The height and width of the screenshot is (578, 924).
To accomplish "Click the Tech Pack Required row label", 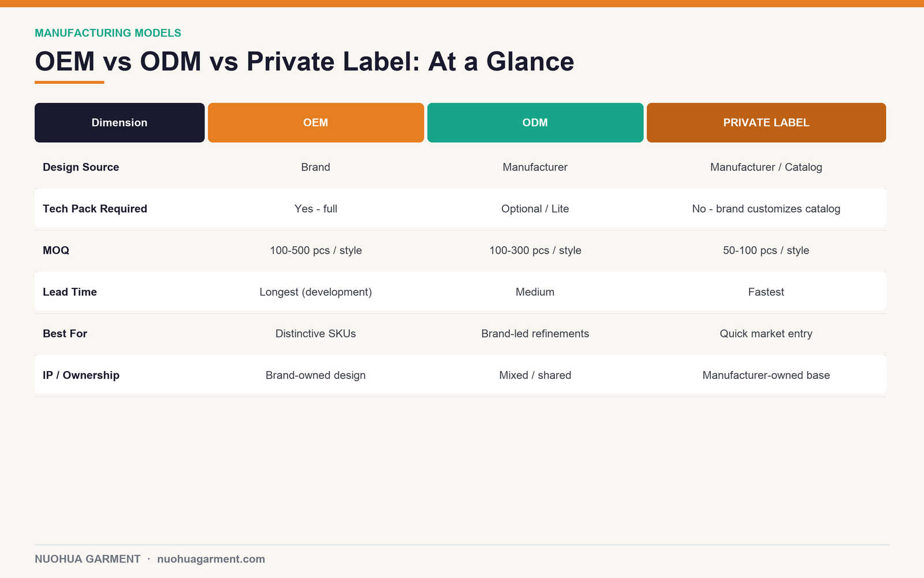I will coord(95,209).
